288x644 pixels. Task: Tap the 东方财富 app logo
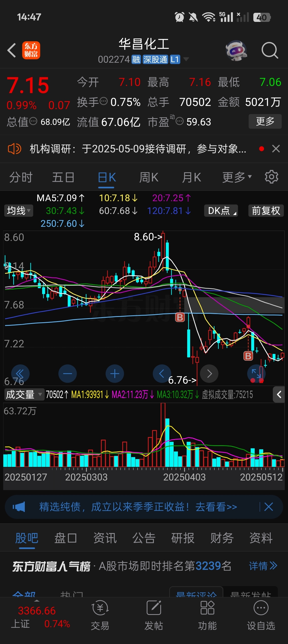pos(31,50)
